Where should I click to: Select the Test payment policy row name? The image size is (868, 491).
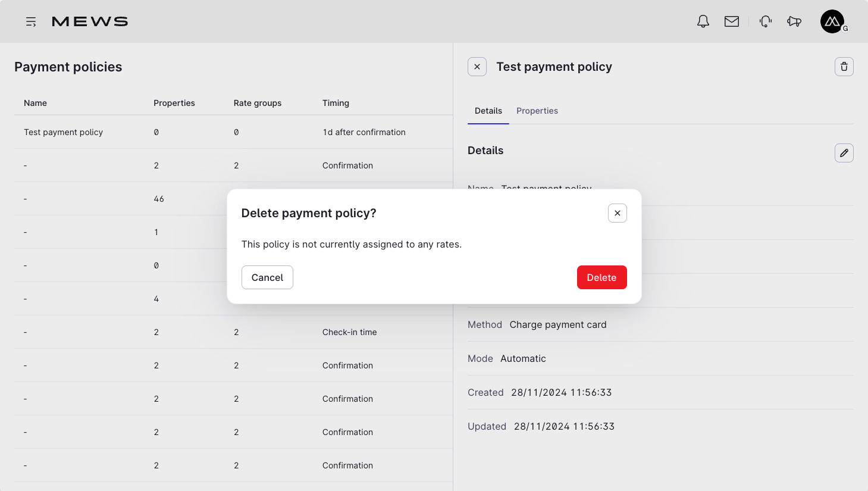click(64, 132)
